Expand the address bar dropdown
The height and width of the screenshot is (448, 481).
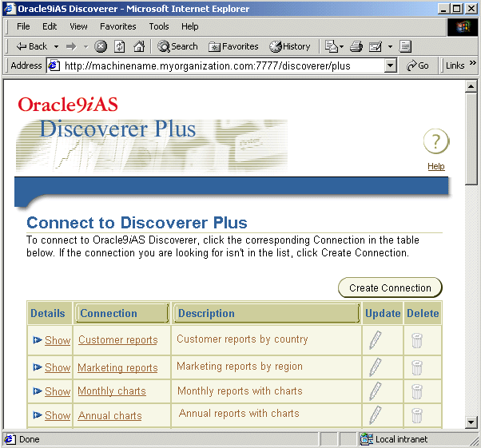point(391,65)
